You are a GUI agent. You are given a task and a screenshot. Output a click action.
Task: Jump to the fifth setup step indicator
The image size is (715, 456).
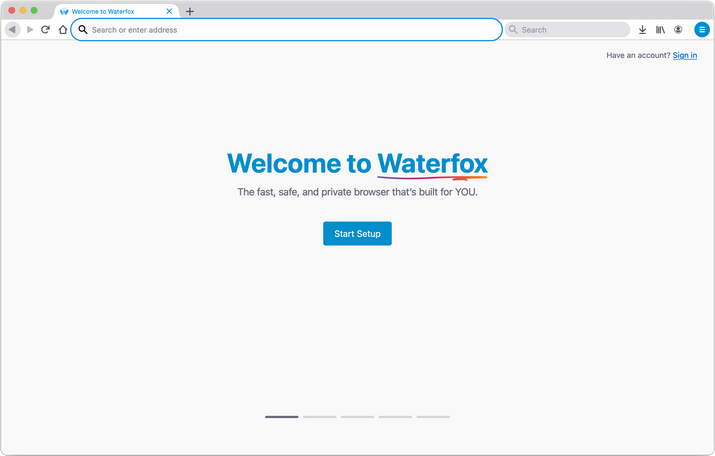433,417
